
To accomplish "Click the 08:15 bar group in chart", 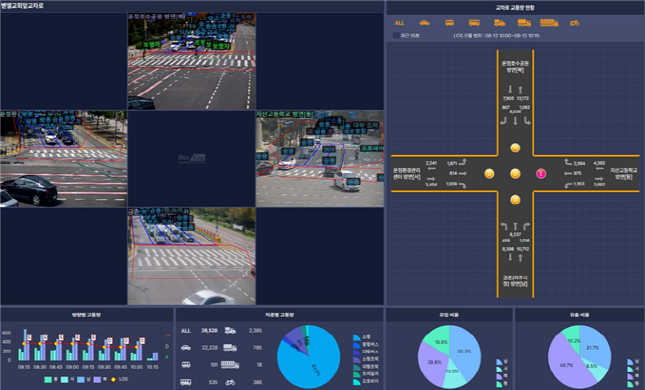I will point(24,345).
